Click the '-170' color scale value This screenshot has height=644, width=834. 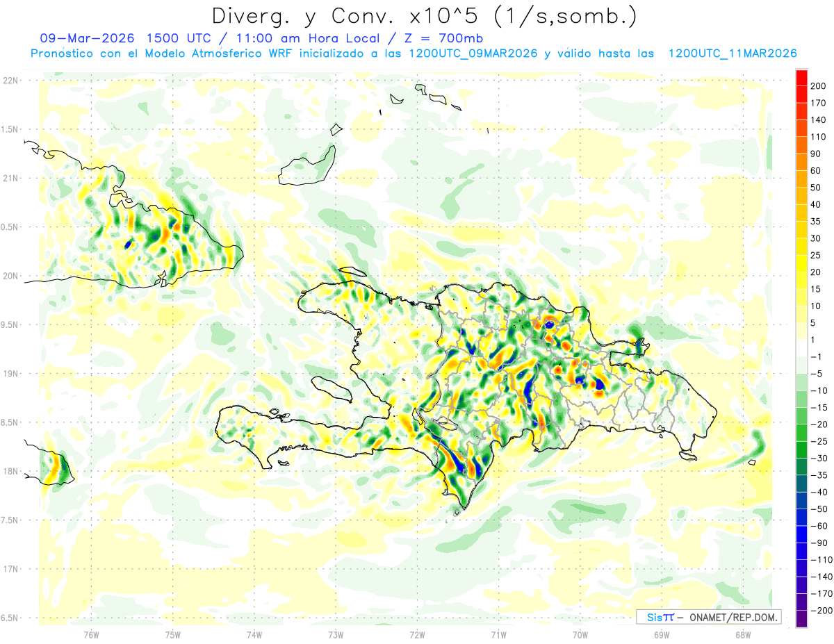coord(821,594)
